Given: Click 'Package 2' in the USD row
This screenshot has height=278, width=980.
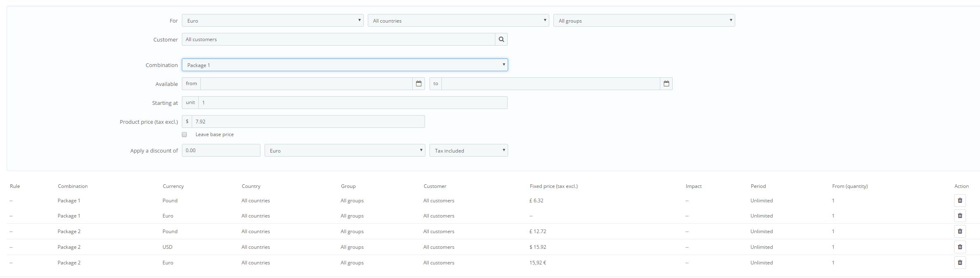Looking at the screenshot, I should [69, 247].
